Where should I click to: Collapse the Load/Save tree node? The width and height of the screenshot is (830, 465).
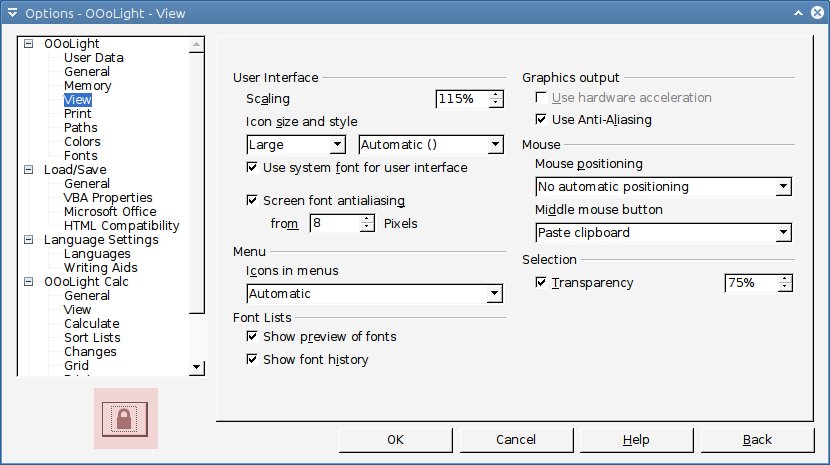tap(29, 169)
